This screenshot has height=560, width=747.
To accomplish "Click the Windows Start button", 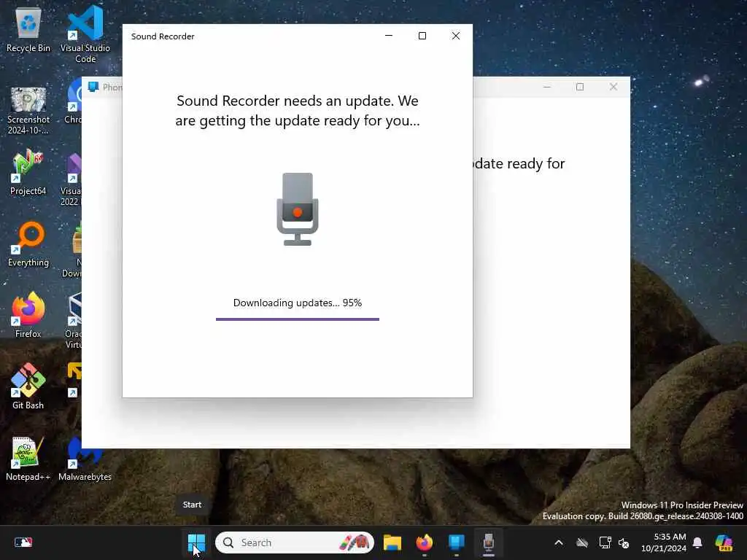I will [x=196, y=542].
